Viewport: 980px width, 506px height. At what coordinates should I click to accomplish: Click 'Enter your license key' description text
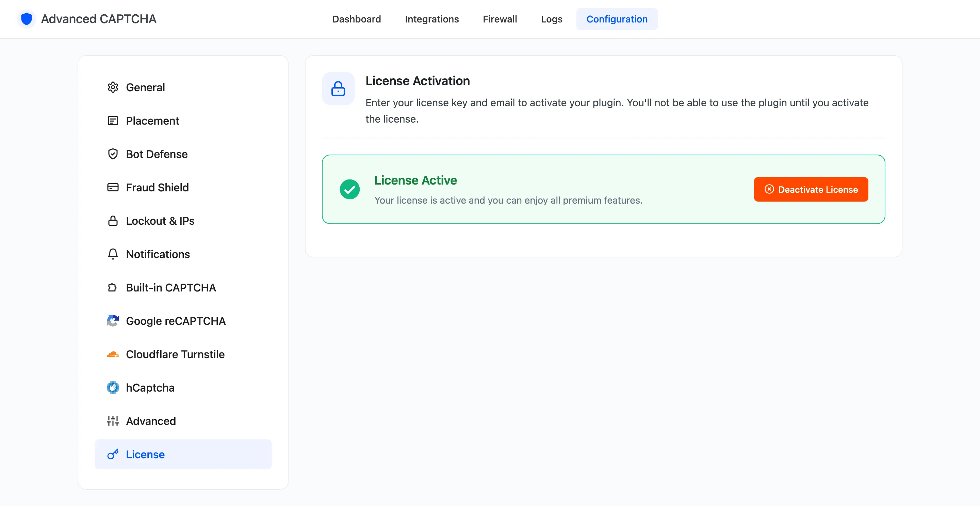[x=617, y=111]
